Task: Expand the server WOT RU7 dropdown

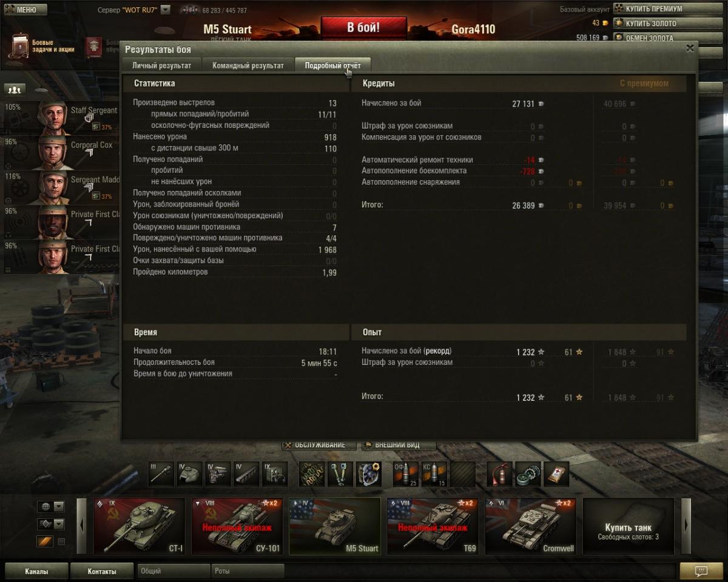Action: pyautogui.click(x=166, y=10)
